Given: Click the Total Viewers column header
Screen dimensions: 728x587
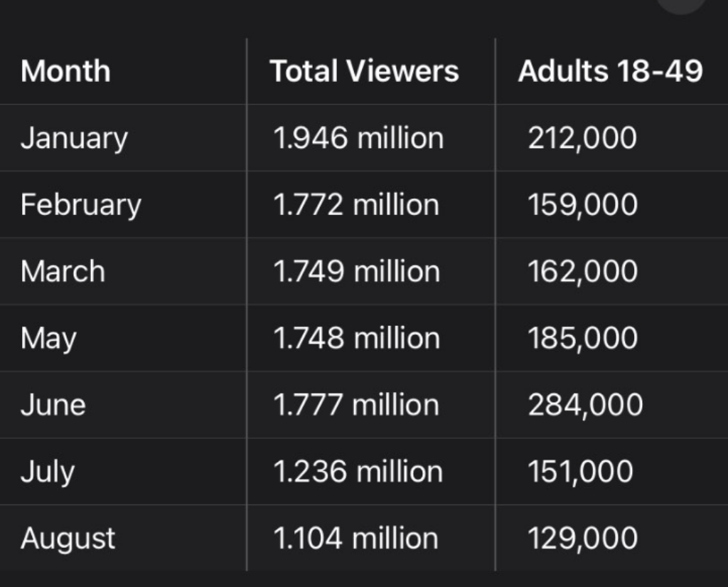Looking at the screenshot, I should click(x=364, y=72).
